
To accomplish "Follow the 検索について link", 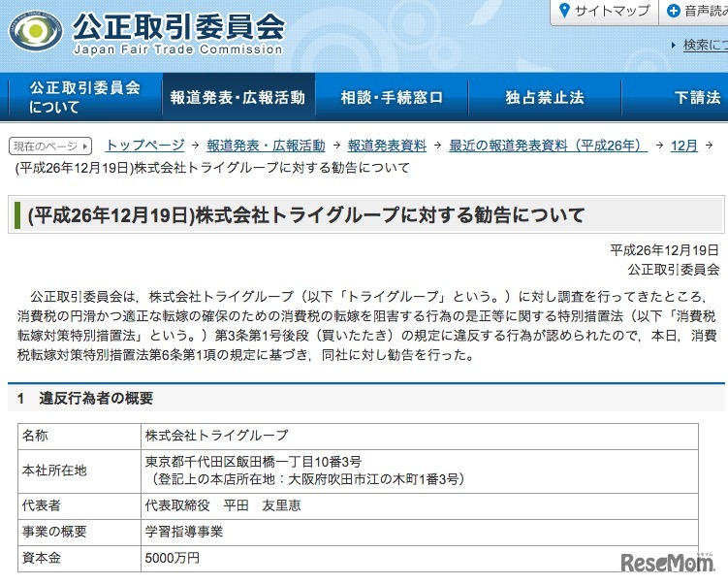I will pyautogui.click(x=706, y=45).
